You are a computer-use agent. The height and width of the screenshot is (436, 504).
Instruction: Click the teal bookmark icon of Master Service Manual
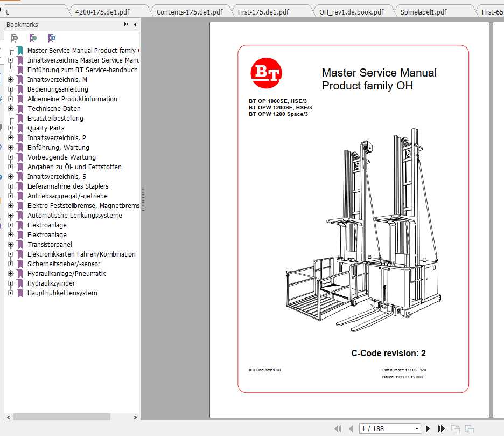click(x=20, y=51)
